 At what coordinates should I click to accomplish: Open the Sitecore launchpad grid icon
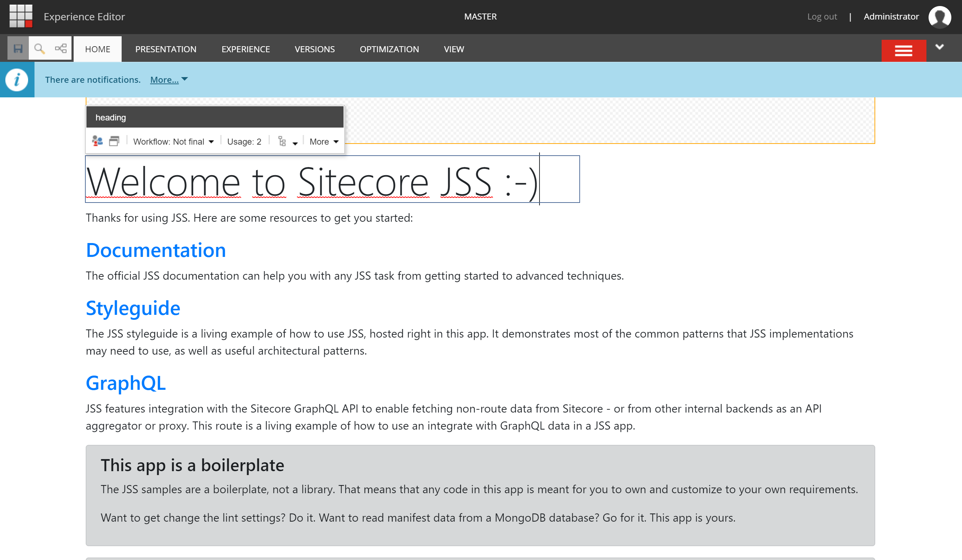tap(21, 16)
